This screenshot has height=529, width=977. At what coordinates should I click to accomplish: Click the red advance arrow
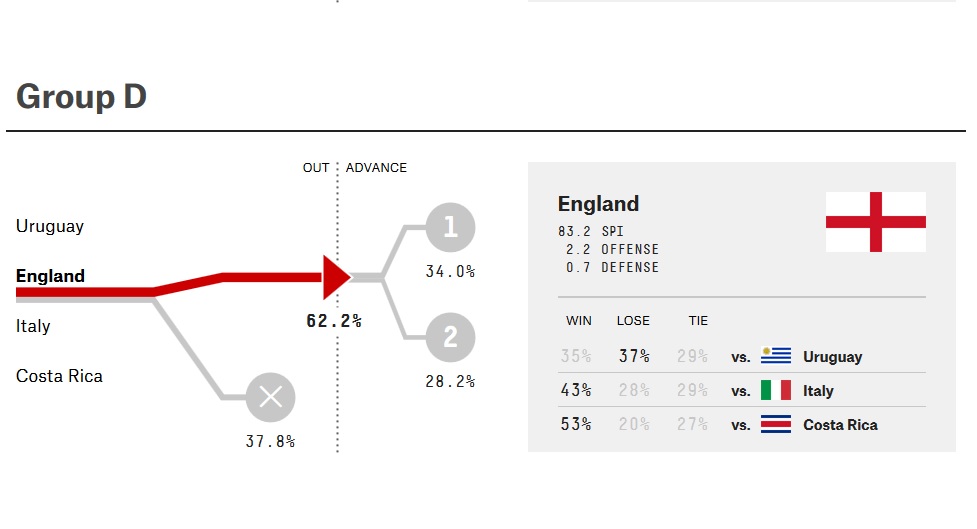(336, 277)
